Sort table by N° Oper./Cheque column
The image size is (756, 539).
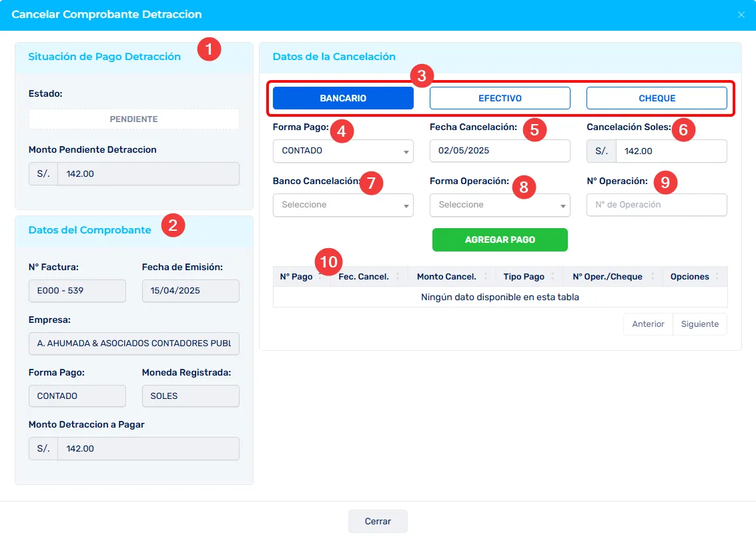click(607, 277)
